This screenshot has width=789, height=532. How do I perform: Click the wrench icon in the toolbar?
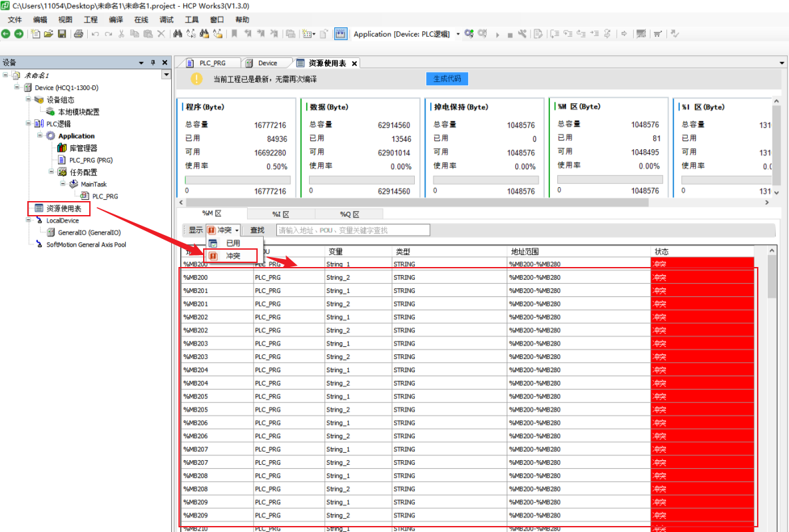pyautogui.click(x=522, y=34)
